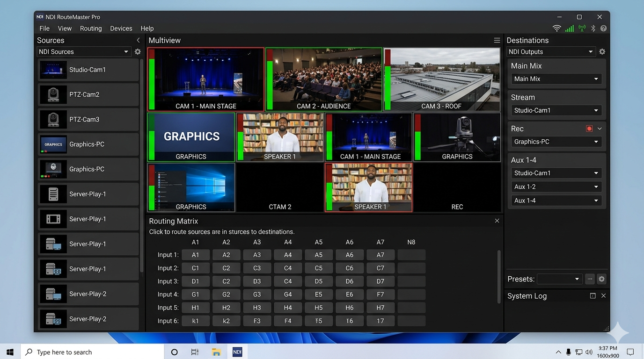Select the GRAPHICS tile showing the Windows desktop

coord(191,187)
